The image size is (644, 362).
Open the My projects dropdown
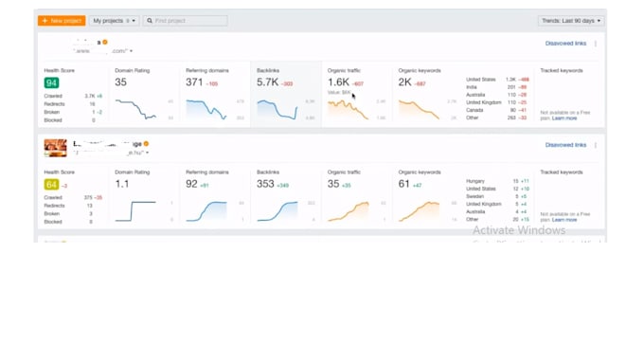pyautogui.click(x=114, y=21)
